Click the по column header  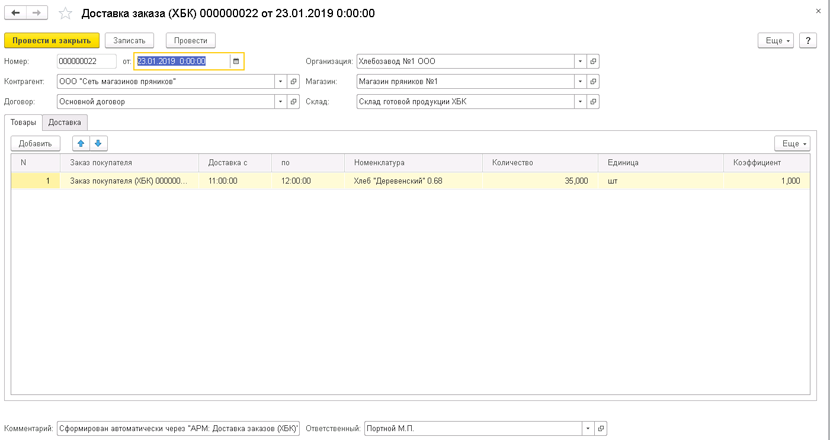(x=308, y=163)
